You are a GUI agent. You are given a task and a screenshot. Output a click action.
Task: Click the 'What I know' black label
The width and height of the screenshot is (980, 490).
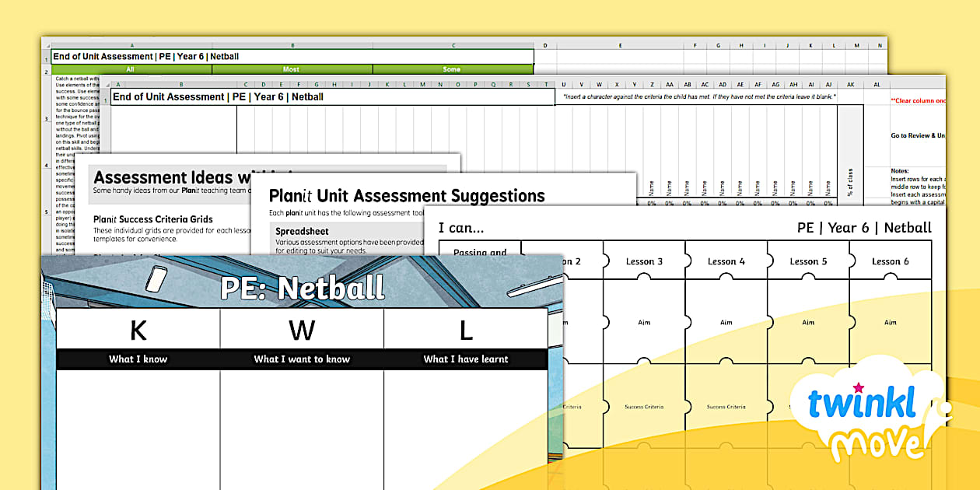point(138,359)
